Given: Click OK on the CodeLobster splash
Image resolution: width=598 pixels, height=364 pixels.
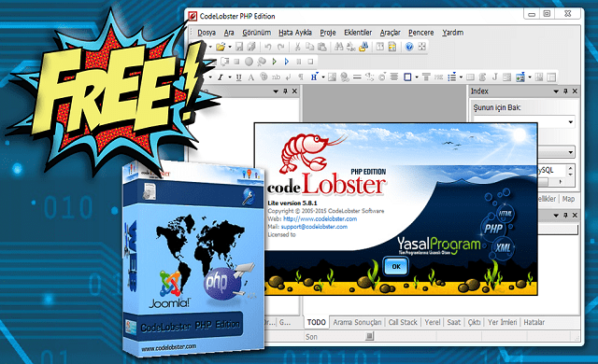Looking at the screenshot, I should click(x=396, y=266).
